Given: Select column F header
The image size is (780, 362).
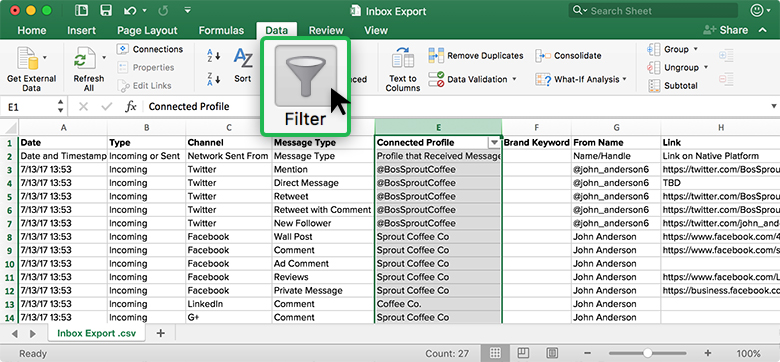Looking at the screenshot, I should coord(536,127).
